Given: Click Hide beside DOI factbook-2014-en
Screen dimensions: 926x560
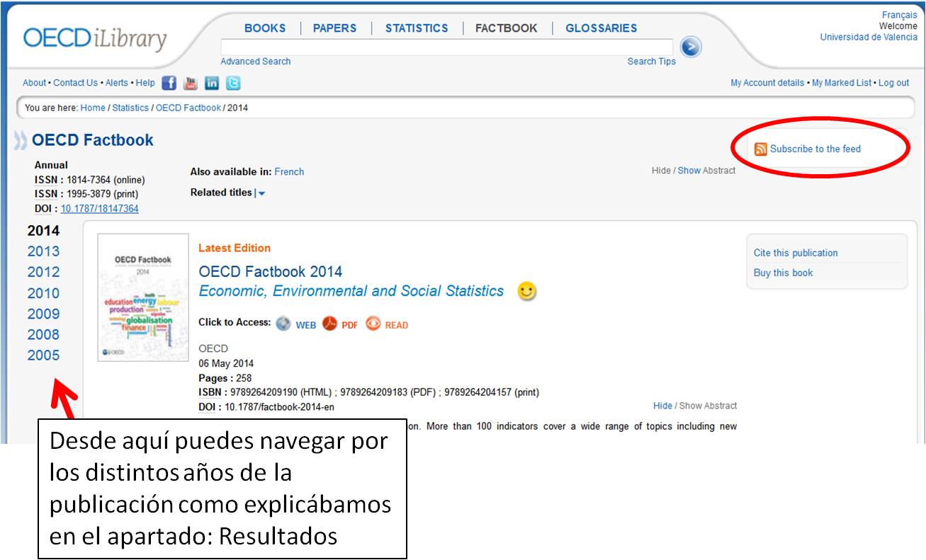Looking at the screenshot, I should pos(663,406).
